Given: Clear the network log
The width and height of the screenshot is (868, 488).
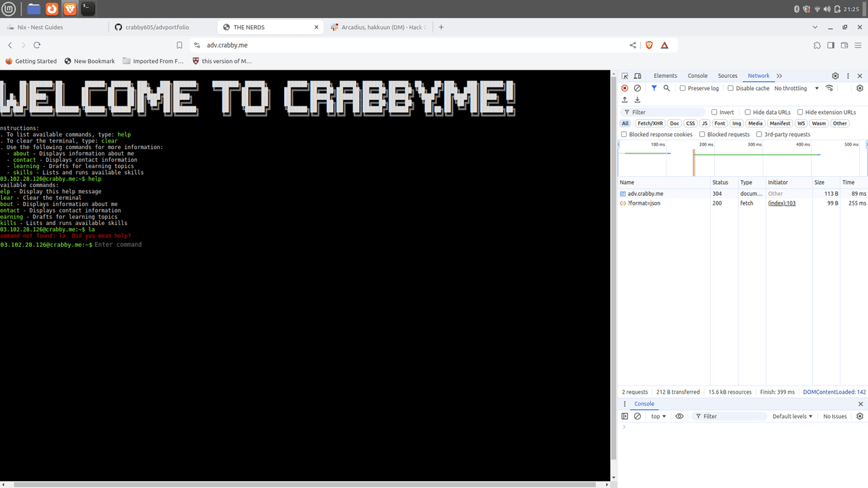Looking at the screenshot, I should click(x=637, y=88).
